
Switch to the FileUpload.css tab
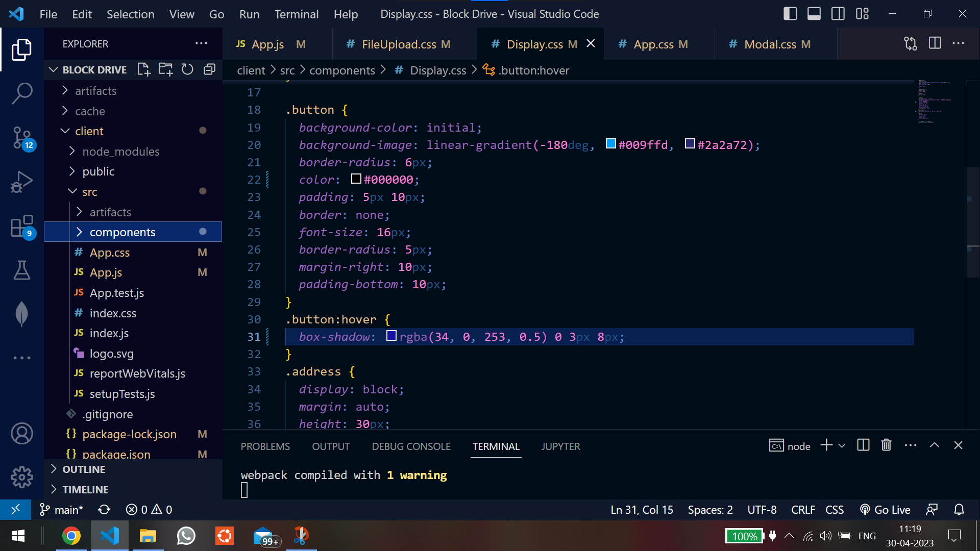tap(399, 44)
